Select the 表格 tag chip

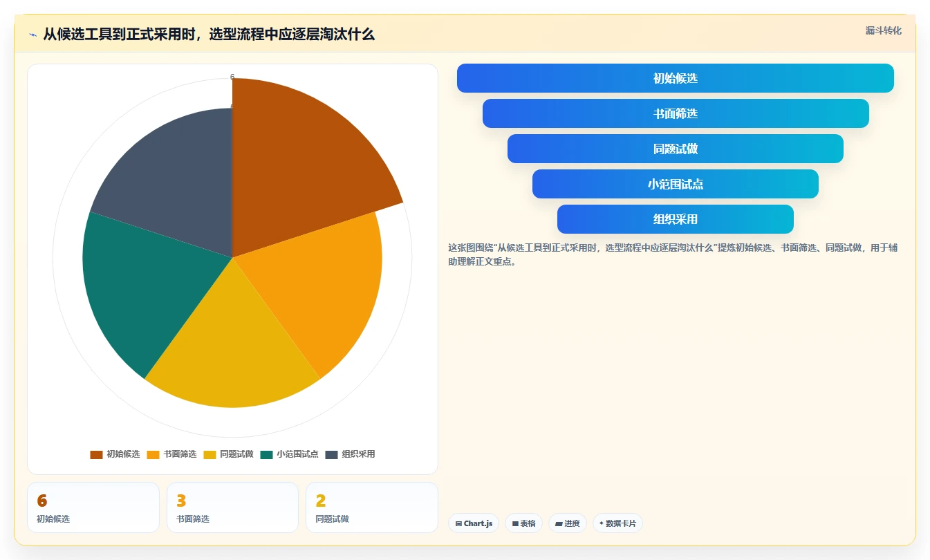point(523,523)
